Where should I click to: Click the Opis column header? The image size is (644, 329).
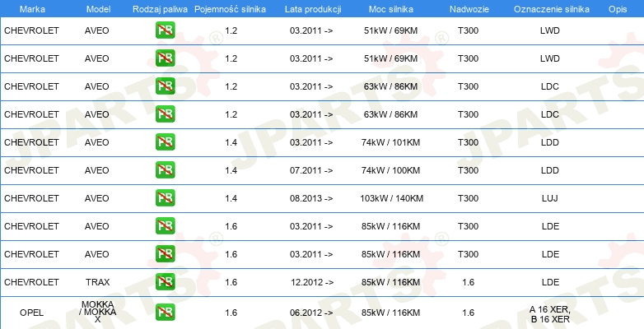click(x=617, y=7)
